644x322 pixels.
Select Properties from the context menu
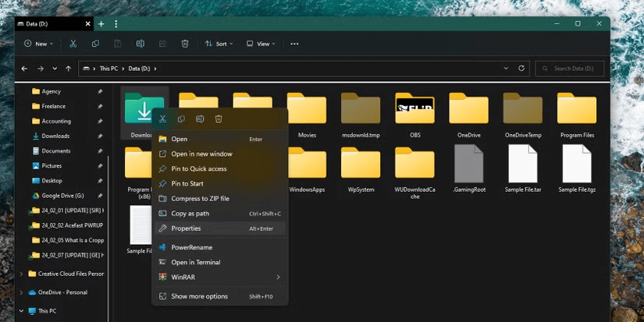(x=186, y=228)
